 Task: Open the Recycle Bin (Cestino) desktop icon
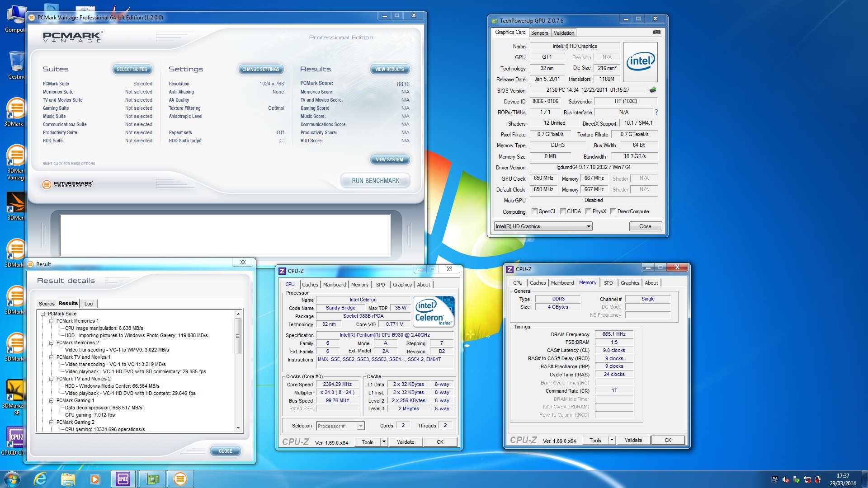[16, 65]
